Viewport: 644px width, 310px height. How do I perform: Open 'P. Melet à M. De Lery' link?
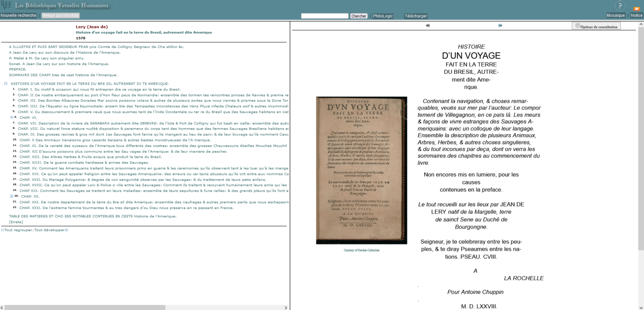click(x=46, y=58)
